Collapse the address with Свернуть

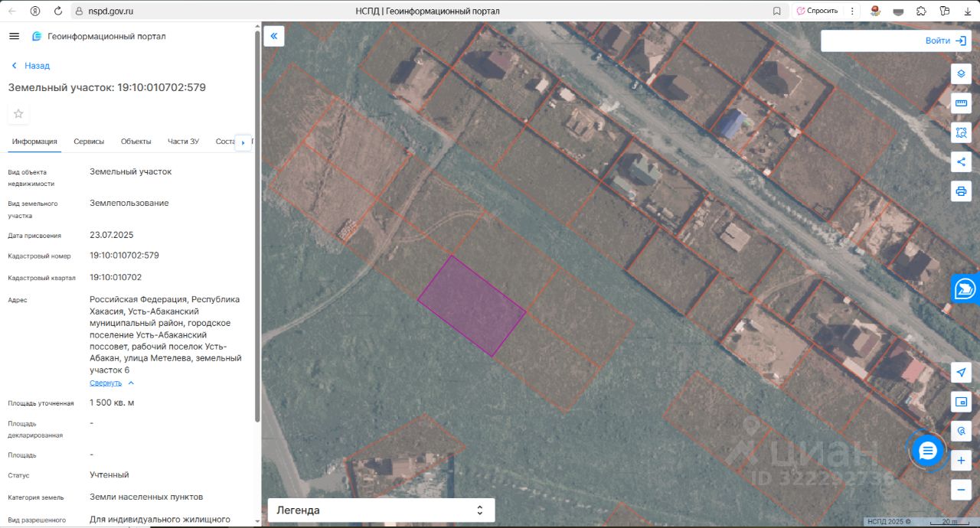pos(112,383)
